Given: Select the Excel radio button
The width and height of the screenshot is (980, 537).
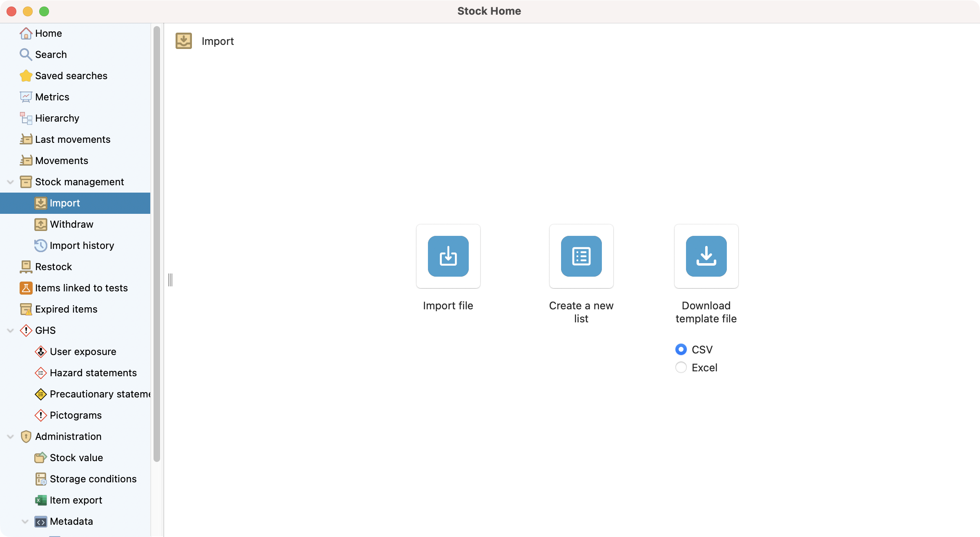Looking at the screenshot, I should [681, 368].
